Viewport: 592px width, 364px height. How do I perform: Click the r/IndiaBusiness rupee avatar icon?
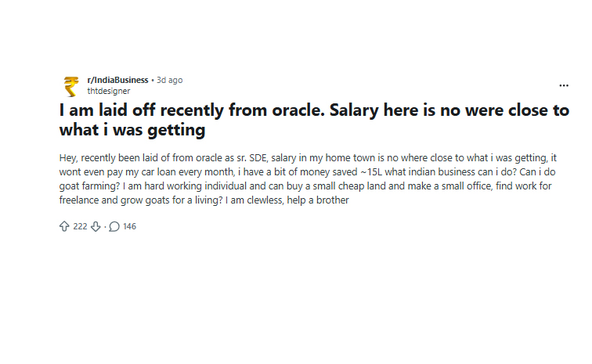pyautogui.click(x=71, y=85)
